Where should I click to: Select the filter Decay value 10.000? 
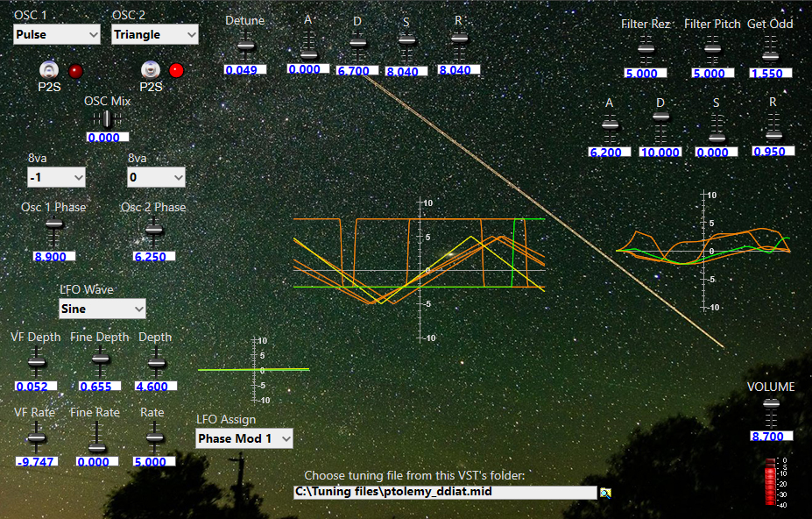(x=660, y=152)
